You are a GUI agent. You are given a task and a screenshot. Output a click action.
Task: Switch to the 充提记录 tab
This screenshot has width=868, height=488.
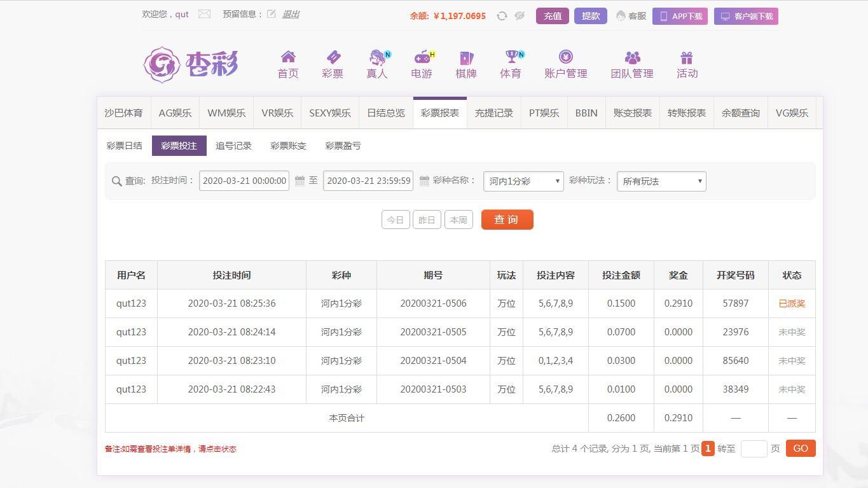[493, 113]
